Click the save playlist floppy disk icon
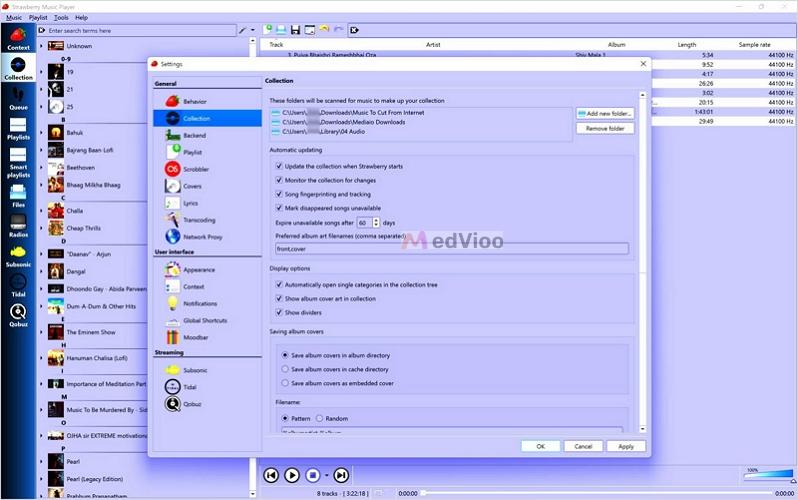This screenshot has width=798, height=500. tap(295, 30)
